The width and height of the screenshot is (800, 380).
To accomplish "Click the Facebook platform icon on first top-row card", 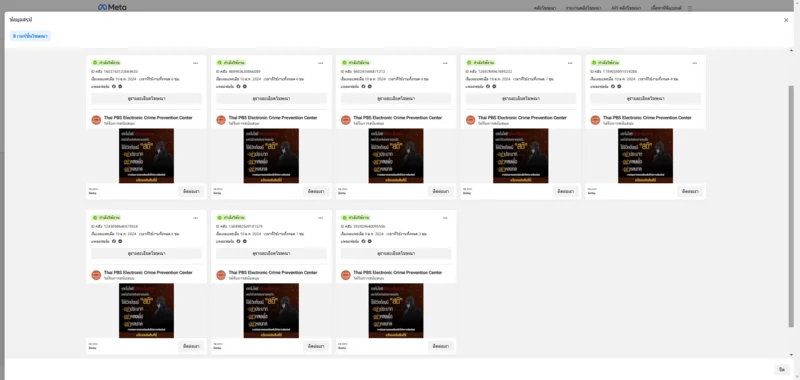I will coord(114,86).
